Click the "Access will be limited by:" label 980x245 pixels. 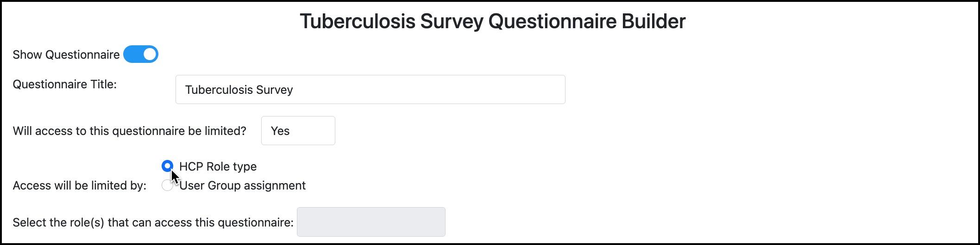pyautogui.click(x=80, y=185)
